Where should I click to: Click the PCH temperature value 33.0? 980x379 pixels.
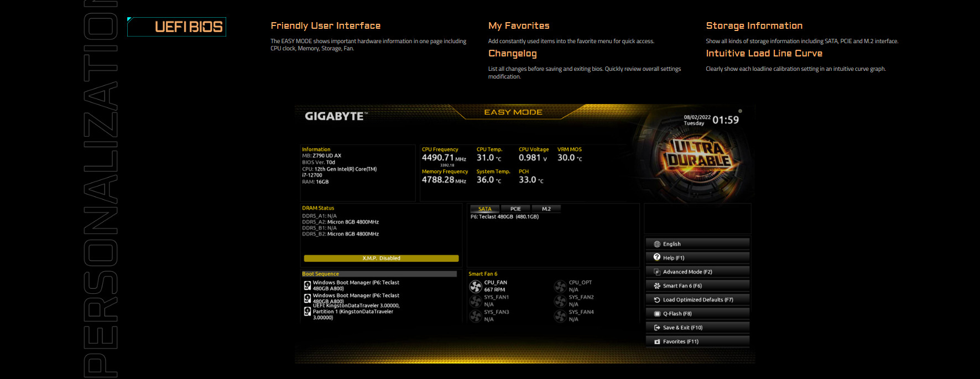coord(531,180)
